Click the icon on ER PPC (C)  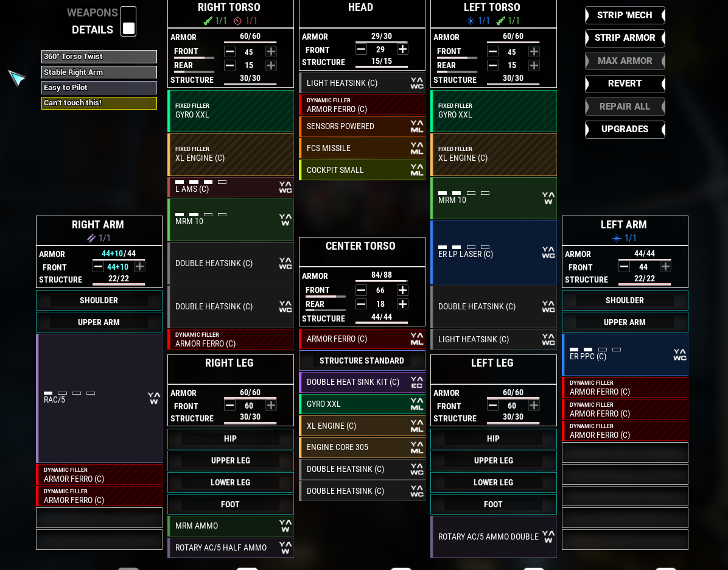[680, 355]
